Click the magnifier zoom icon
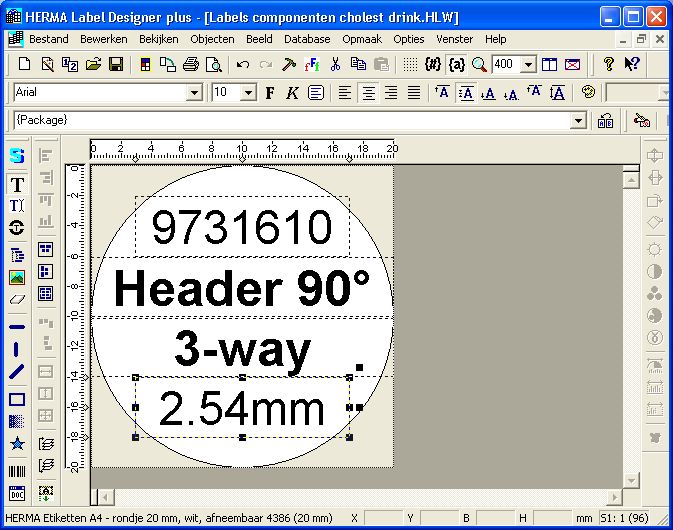 [479, 65]
